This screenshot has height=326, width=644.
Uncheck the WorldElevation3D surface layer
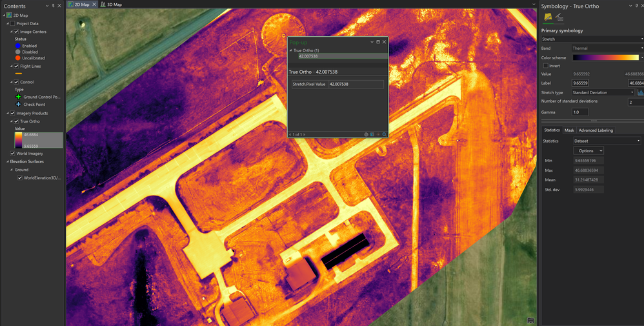(20, 178)
